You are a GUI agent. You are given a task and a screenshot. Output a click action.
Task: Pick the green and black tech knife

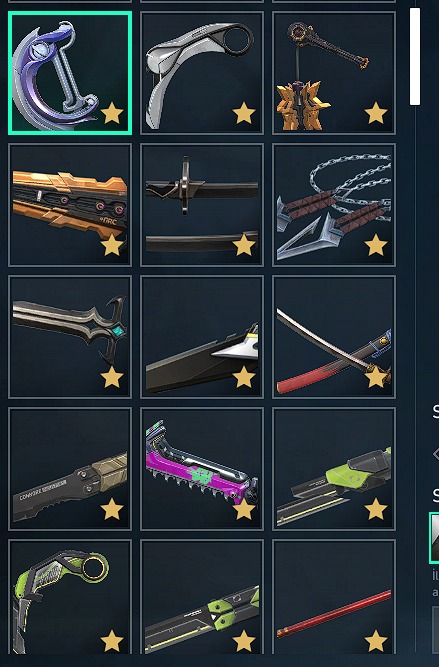[334, 469]
